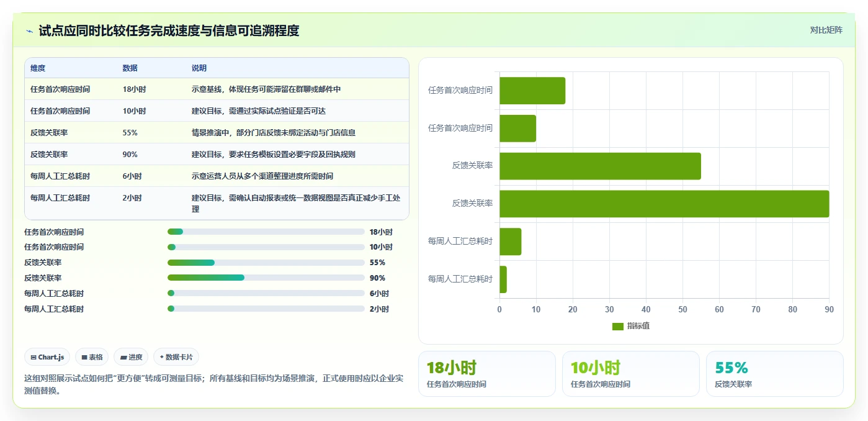Viewport: 868px width, 421px height.
Task: Click the description 情景推演中，部分门店反馈未绑定活动与门店信息
Action: pyautogui.click(x=274, y=133)
